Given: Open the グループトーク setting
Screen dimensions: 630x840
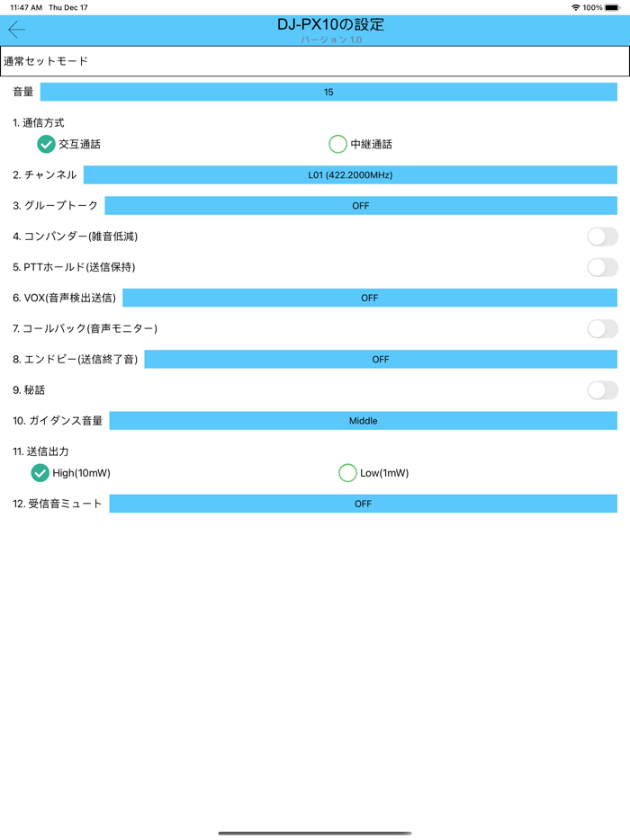Looking at the screenshot, I should click(x=360, y=205).
